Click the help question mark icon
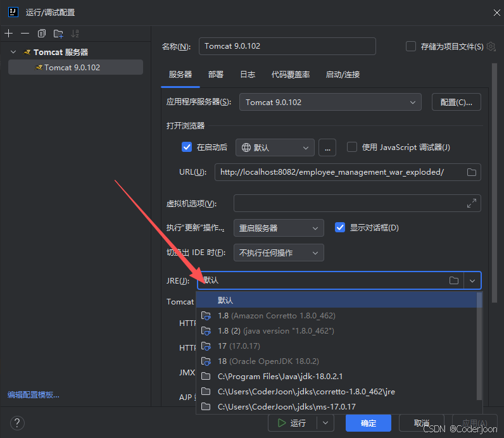 (17, 423)
